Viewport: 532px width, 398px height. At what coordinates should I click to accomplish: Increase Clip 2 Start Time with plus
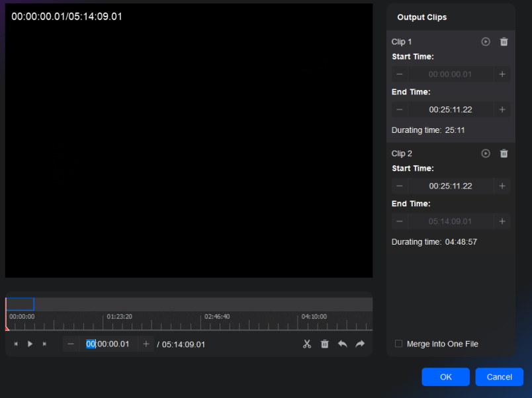point(502,186)
